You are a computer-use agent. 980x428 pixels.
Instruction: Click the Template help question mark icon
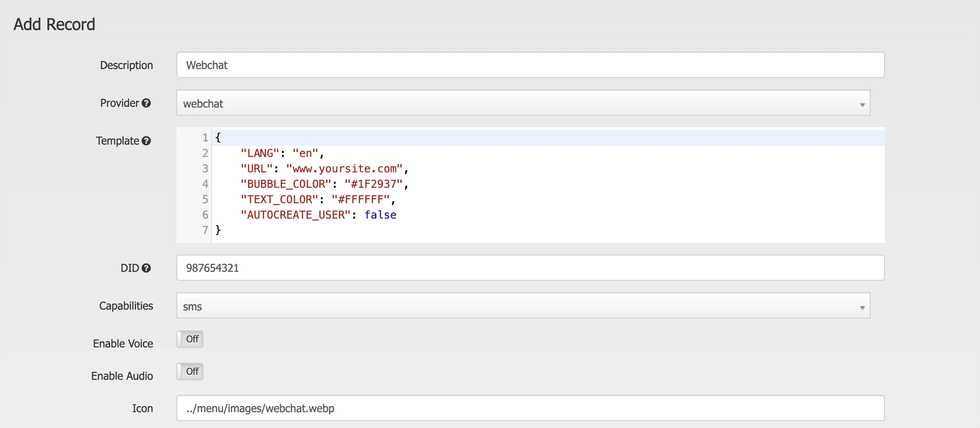[146, 141]
